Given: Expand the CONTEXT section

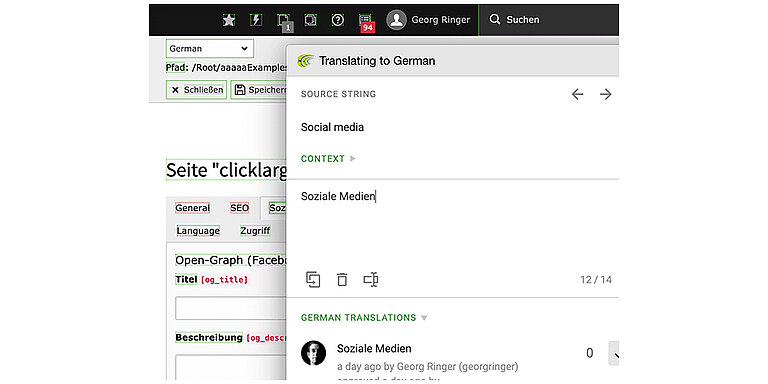Looking at the screenshot, I should click(x=328, y=159).
